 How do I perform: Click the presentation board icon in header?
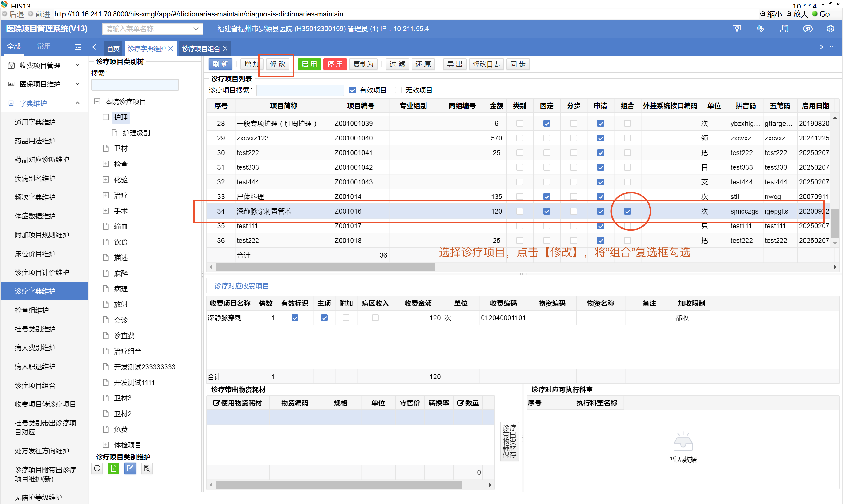[736, 29]
